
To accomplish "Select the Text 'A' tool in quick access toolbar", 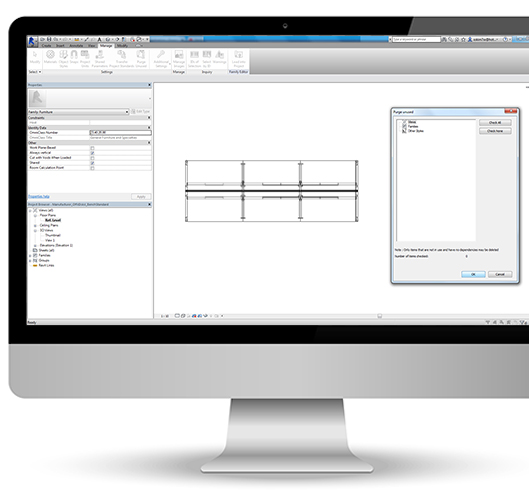I will point(100,39).
